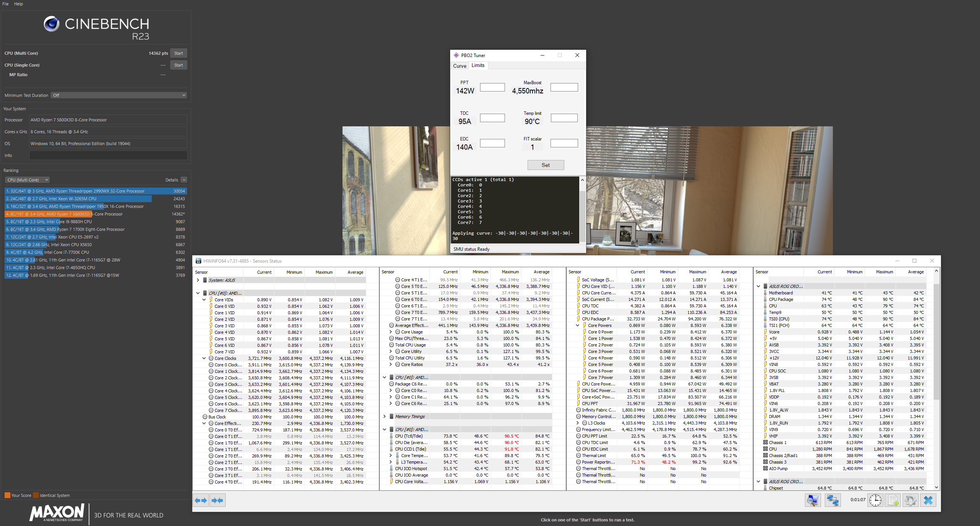Click the Set button in PBO2 Tuner
The image size is (980, 526).
(546, 165)
